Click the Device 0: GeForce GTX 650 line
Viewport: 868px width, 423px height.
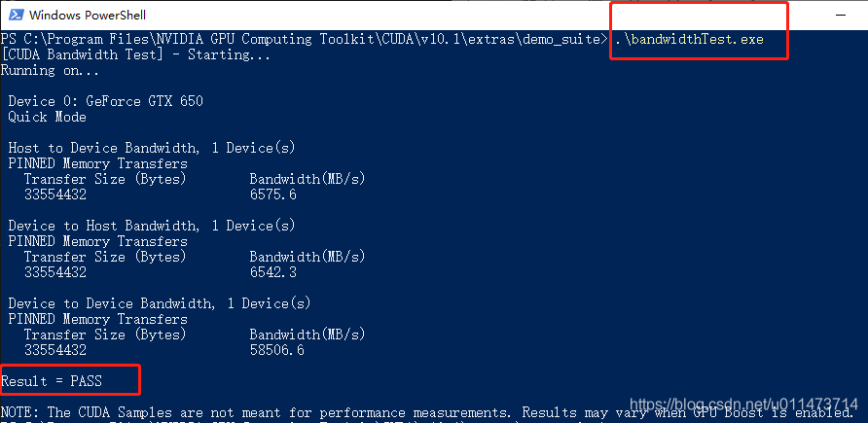click(x=106, y=101)
